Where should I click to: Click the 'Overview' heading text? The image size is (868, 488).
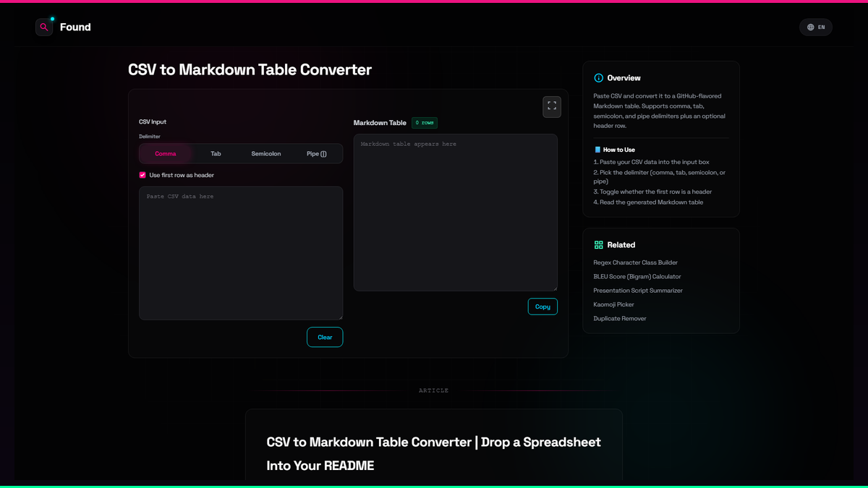click(624, 78)
